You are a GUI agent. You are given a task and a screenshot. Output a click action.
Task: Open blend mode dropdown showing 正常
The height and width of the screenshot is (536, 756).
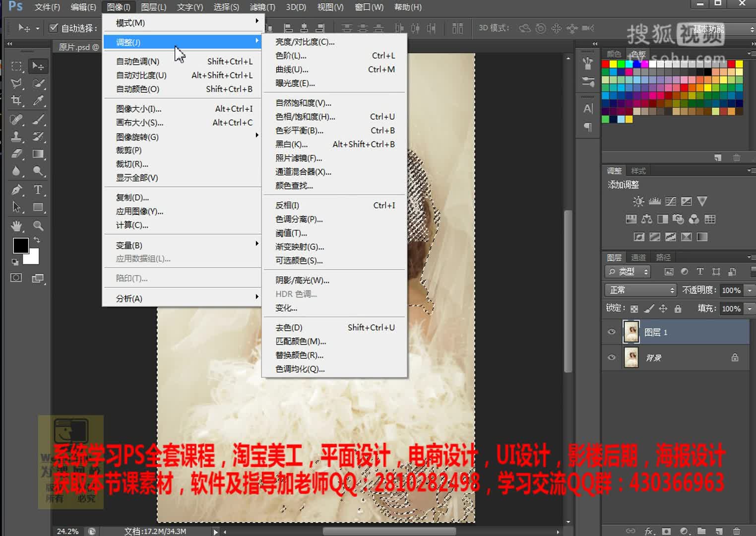[640, 290]
